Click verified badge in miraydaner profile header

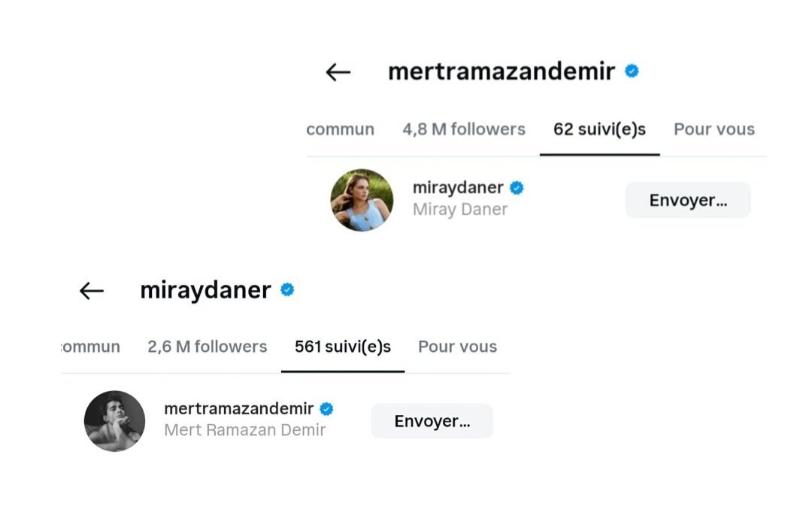[287, 289]
